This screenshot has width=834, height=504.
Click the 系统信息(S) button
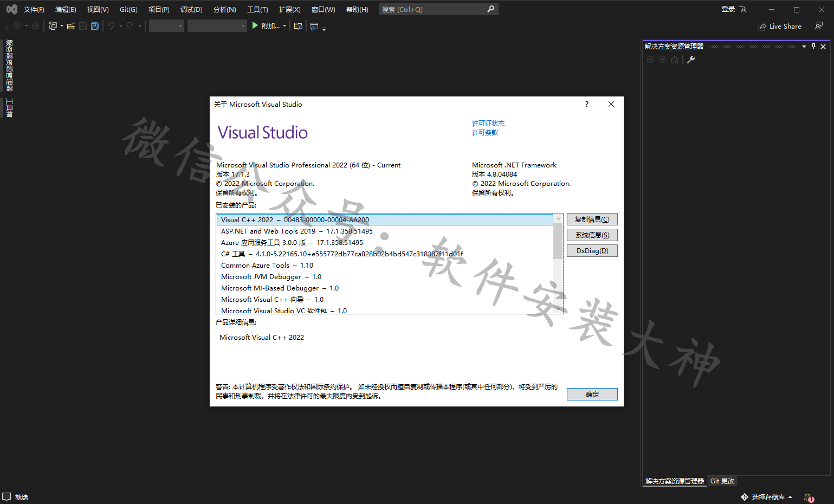click(x=592, y=235)
